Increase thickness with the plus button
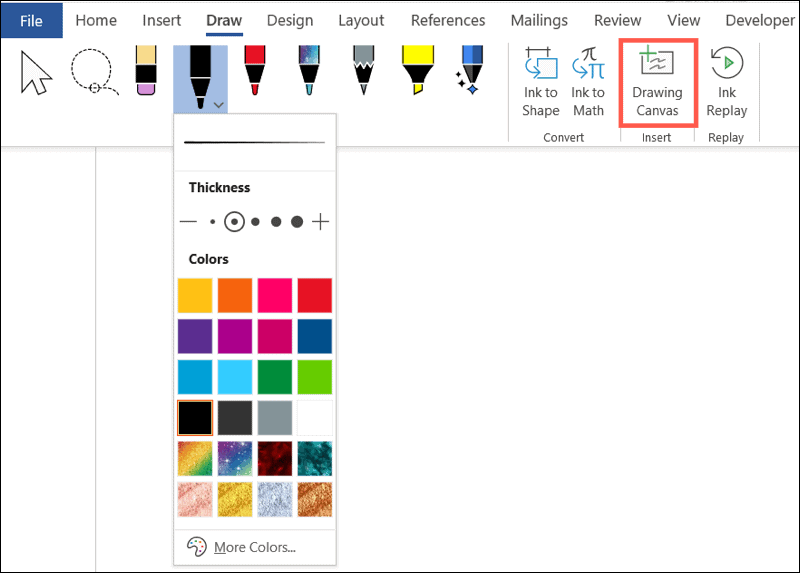Viewport: 800px width, 573px height. (x=320, y=222)
